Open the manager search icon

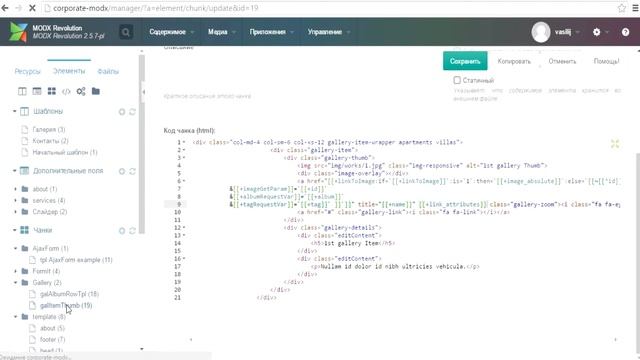click(x=126, y=32)
